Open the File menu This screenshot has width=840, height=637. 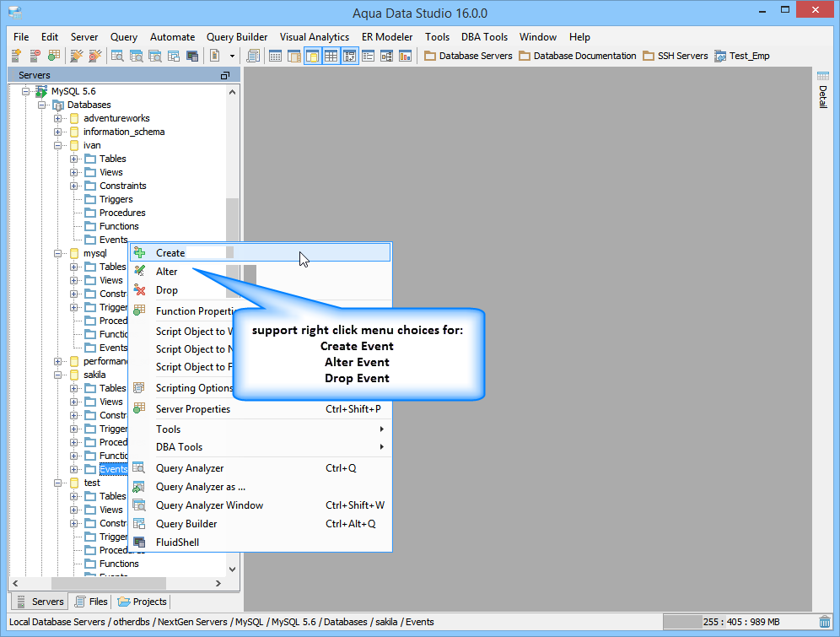[21, 37]
